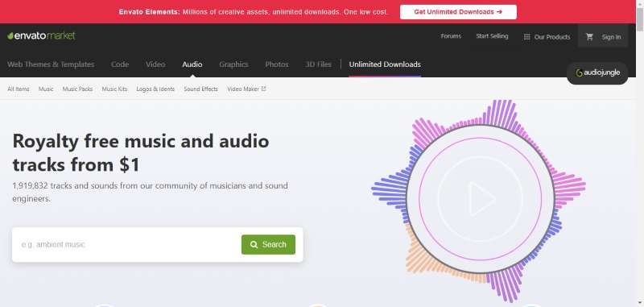This screenshot has width=644, height=307.
Task: Click the Royalty free music heading
Action: tap(141, 153)
